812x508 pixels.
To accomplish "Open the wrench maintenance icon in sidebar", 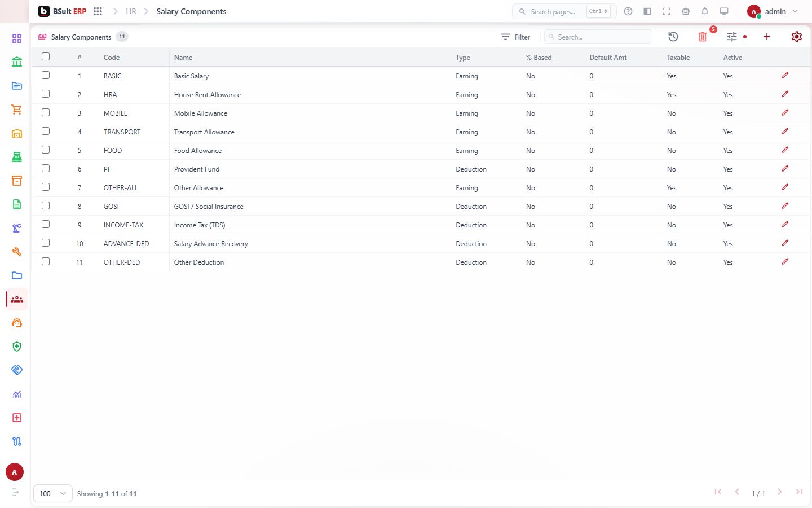I will 17,252.
